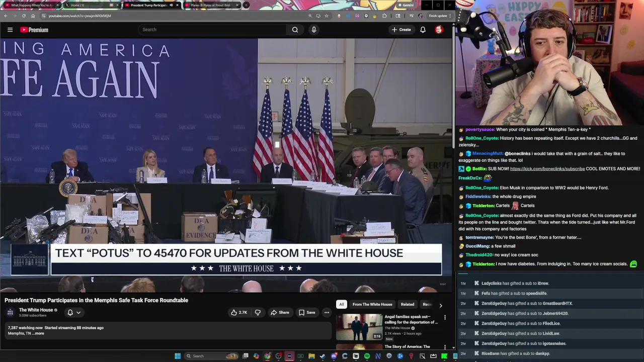This screenshot has width=644, height=362.
Task: Expand video description with ...more
Action: [x=38, y=333]
